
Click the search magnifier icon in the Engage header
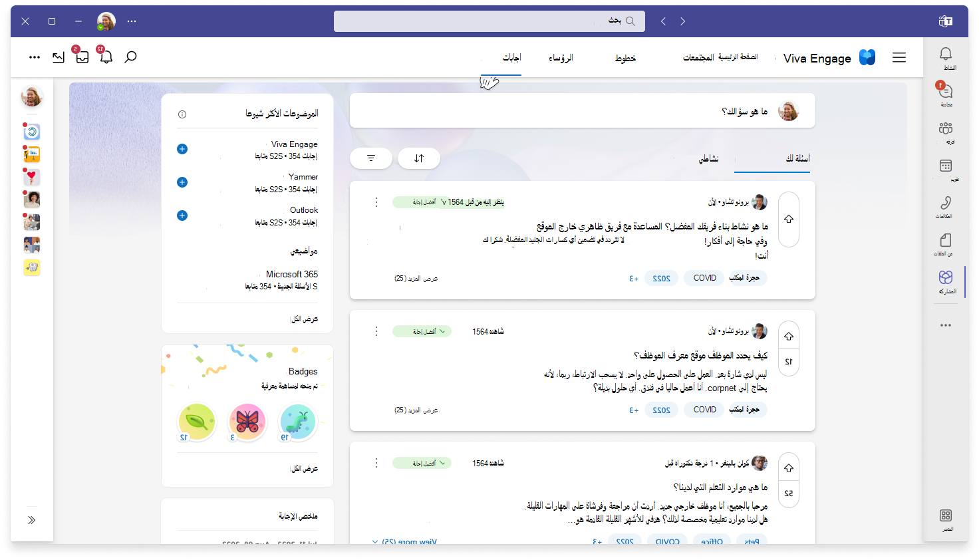tap(131, 57)
